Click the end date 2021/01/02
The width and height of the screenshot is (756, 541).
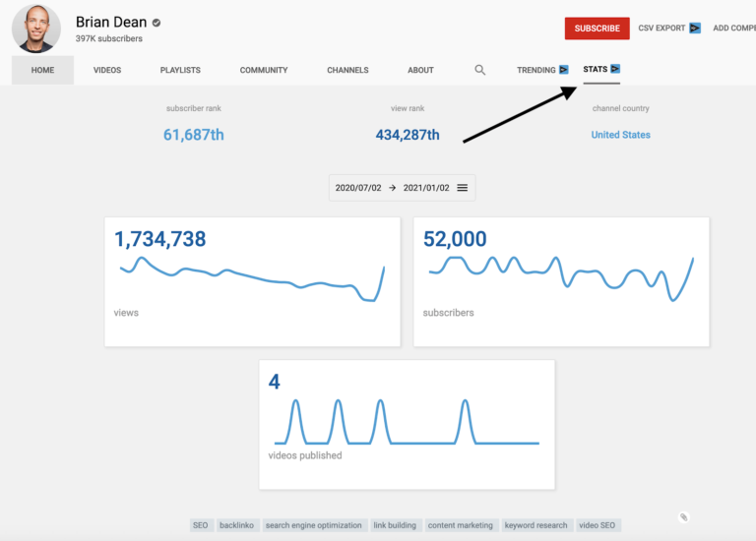pyautogui.click(x=426, y=188)
